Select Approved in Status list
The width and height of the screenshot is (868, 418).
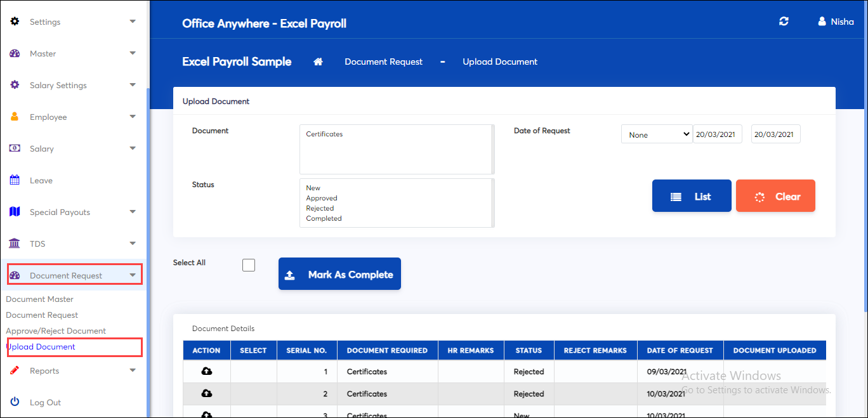[x=322, y=199]
